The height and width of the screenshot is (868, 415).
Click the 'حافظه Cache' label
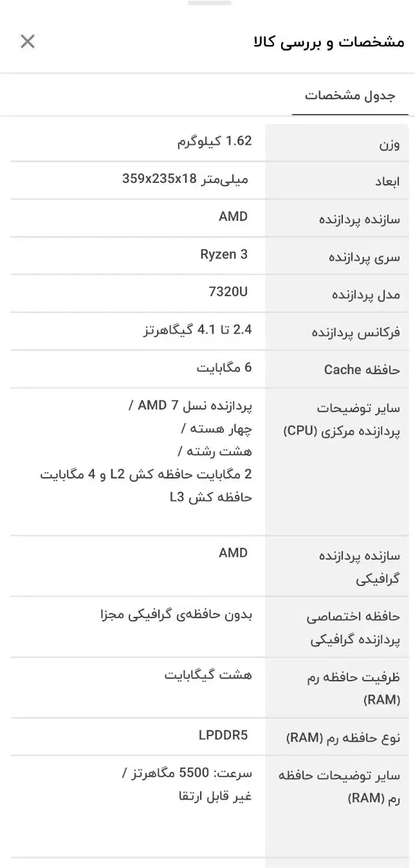click(x=362, y=370)
